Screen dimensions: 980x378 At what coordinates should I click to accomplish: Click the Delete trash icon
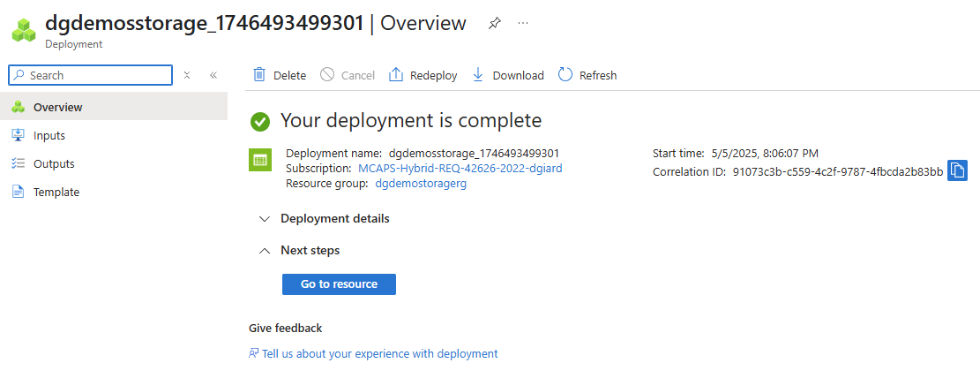pos(259,75)
